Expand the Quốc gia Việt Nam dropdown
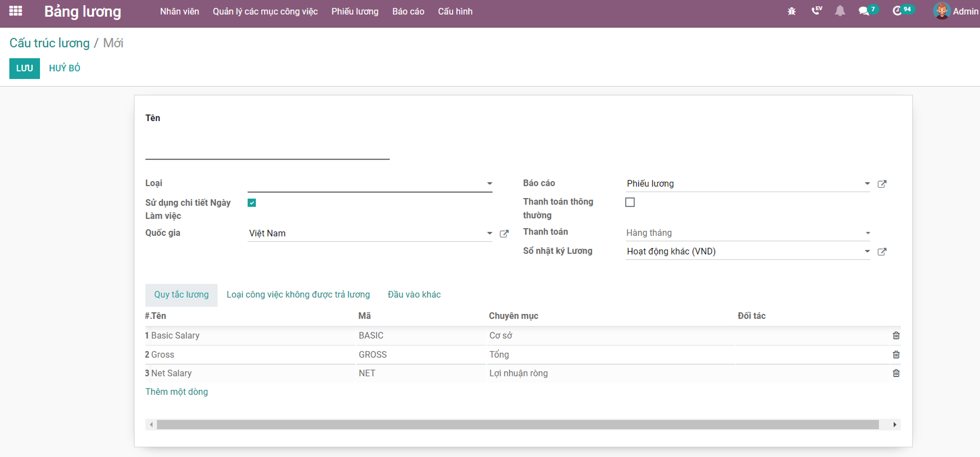 pyautogui.click(x=490, y=233)
